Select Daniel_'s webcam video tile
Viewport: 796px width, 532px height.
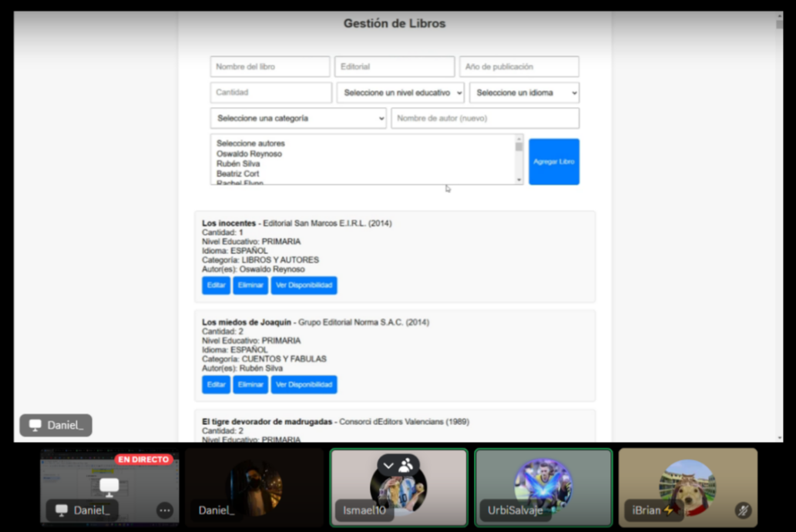(x=254, y=487)
